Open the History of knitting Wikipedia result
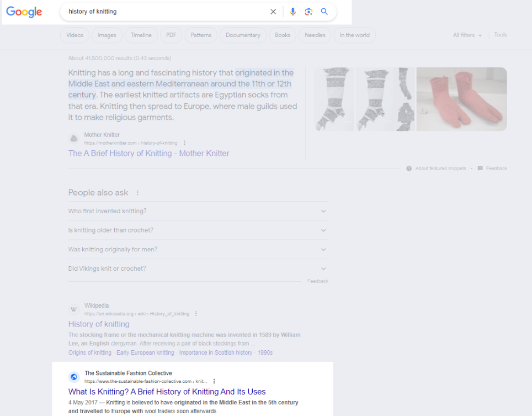 point(99,324)
